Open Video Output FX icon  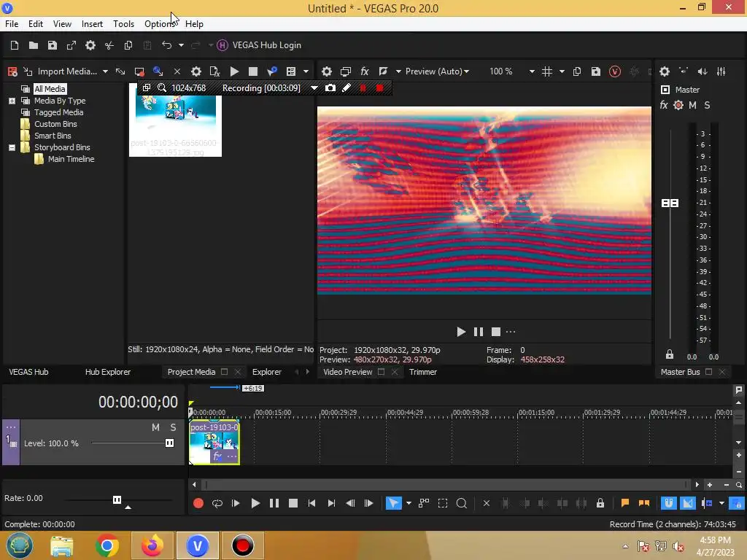(x=365, y=71)
